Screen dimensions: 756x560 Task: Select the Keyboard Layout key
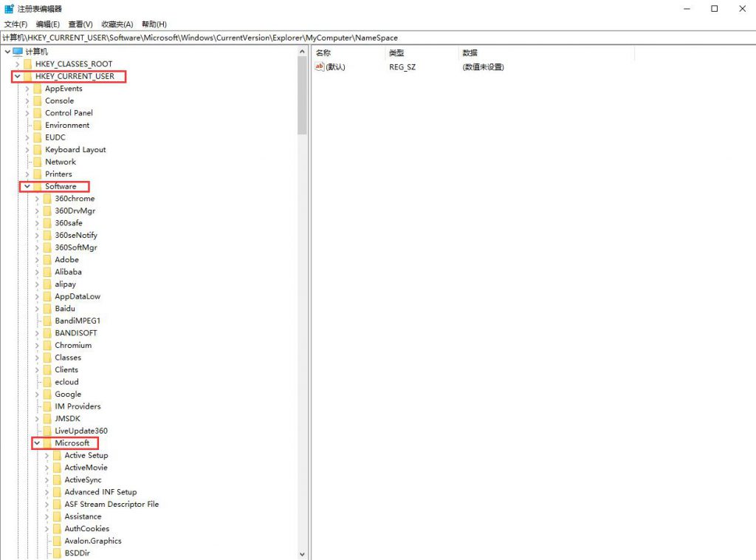tap(75, 150)
